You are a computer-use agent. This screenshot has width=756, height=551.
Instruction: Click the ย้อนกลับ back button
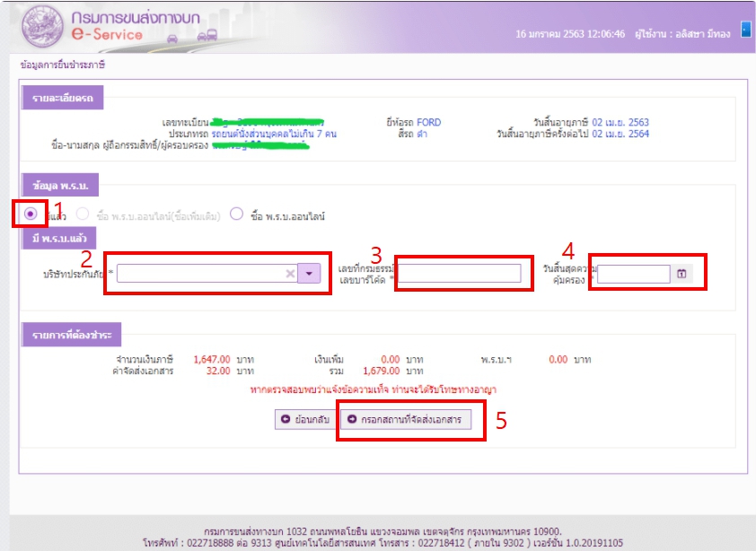(305, 419)
